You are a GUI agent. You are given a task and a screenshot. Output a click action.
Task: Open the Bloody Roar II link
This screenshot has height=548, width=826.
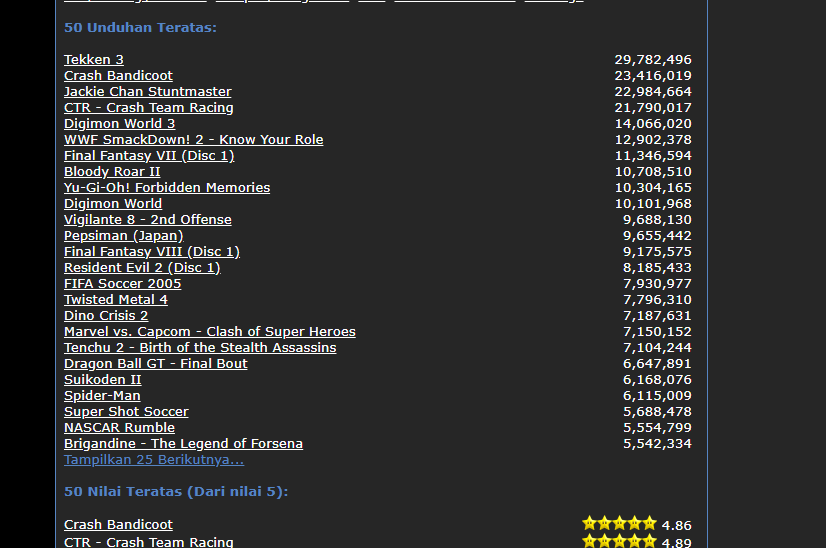(x=112, y=171)
